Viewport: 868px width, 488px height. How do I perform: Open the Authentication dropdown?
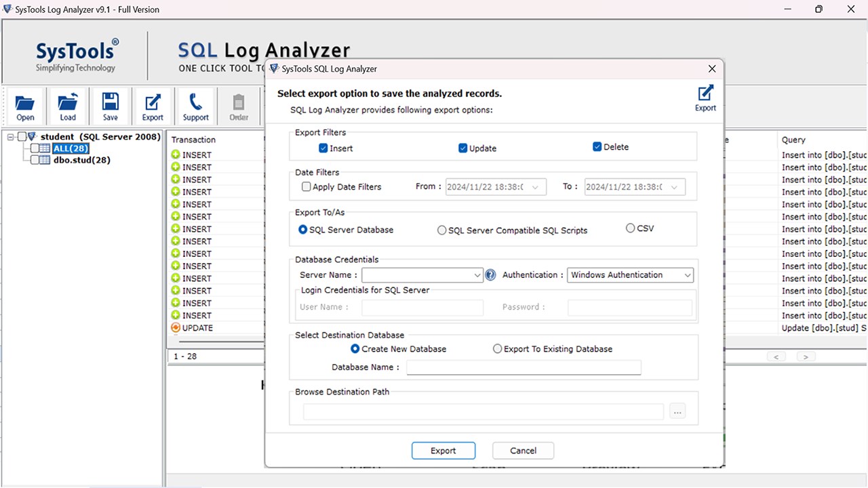[x=687, y=275]
